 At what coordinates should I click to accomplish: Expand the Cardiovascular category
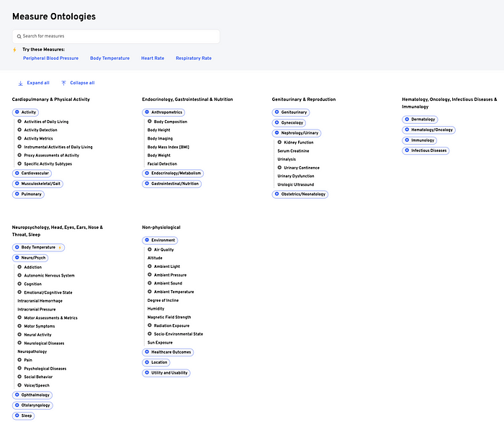[x=17, y=174]
